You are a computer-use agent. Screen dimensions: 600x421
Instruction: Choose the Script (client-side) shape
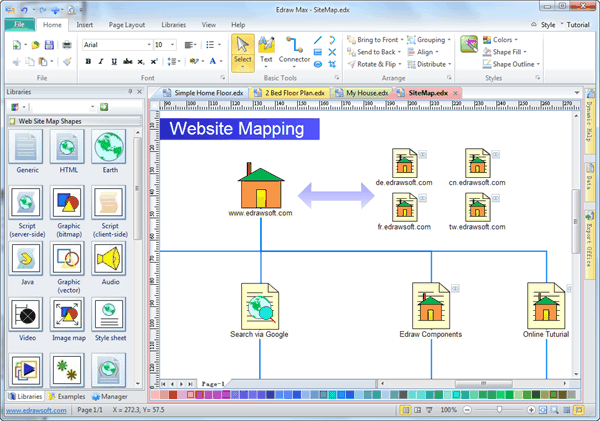(x=109, y=202)
